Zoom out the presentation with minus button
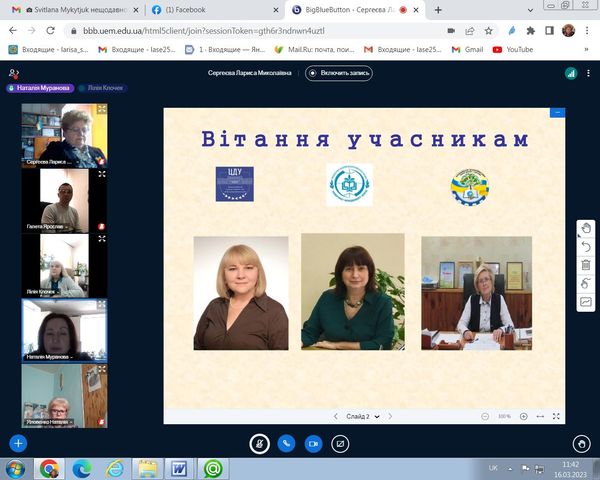Image resolution: width=600 pixels, height=480 pixels. click(485, 416)
